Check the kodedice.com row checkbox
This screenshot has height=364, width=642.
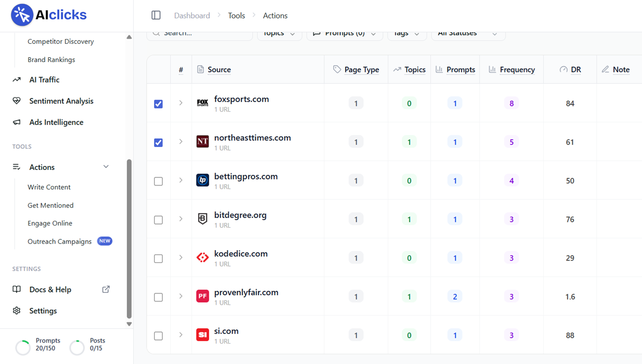158,258
